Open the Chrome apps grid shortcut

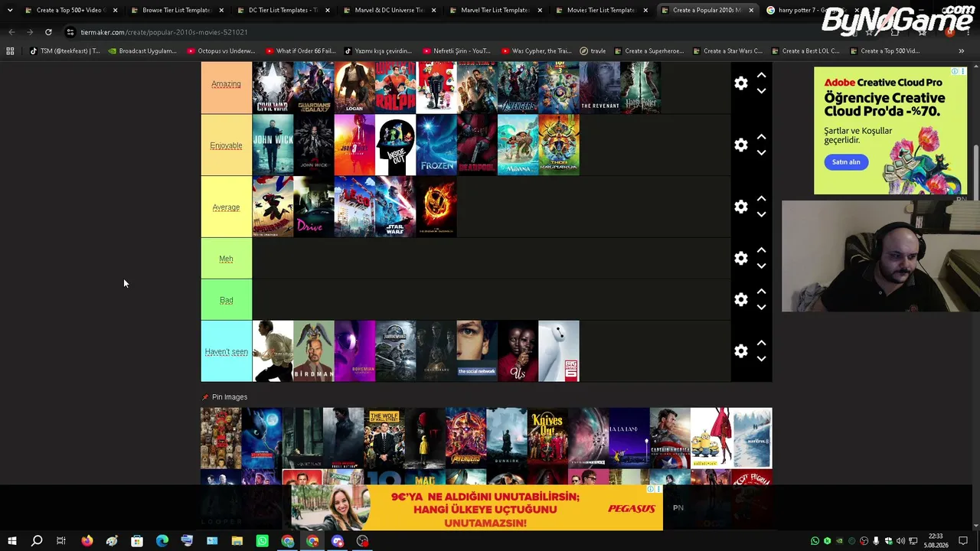pos(10,51)
